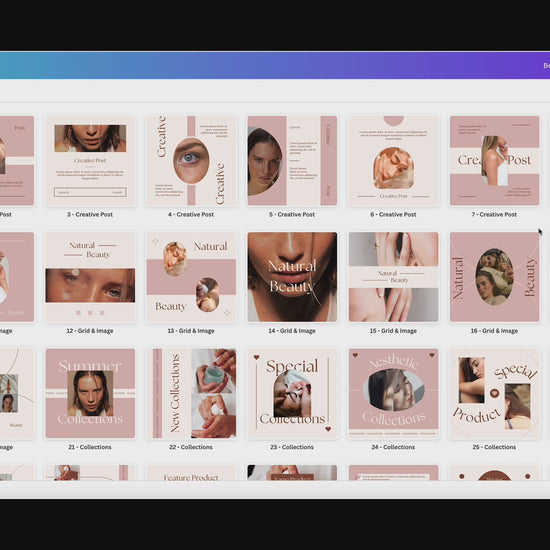Click the '22 - Collections' caption

point(191,447)
